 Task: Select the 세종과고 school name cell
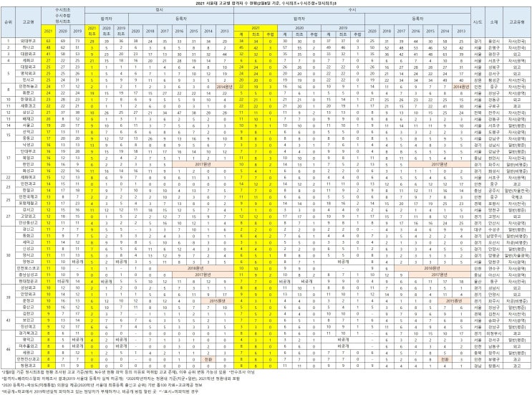coord(28,106)
